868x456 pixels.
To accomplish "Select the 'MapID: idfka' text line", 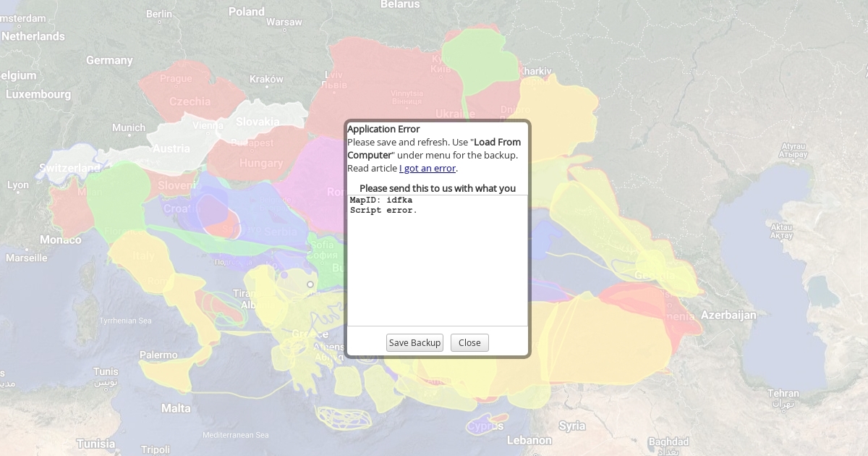I will (381, 200).
